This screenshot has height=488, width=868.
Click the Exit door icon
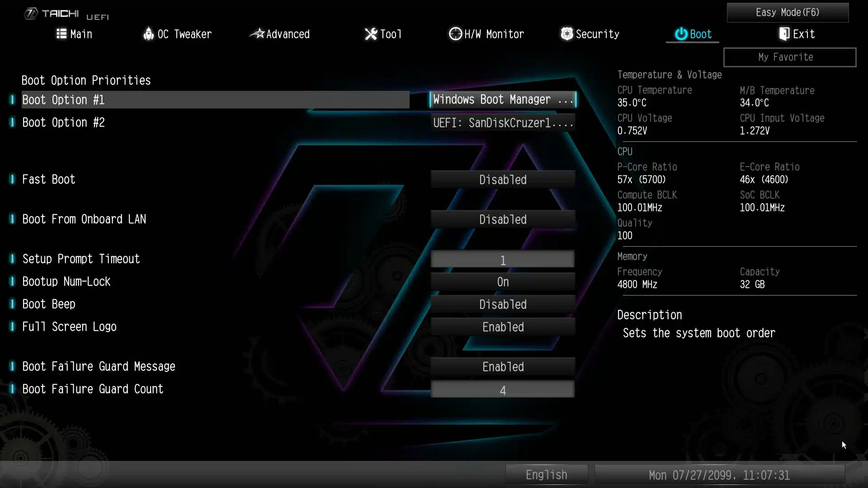tap(784, 34)
